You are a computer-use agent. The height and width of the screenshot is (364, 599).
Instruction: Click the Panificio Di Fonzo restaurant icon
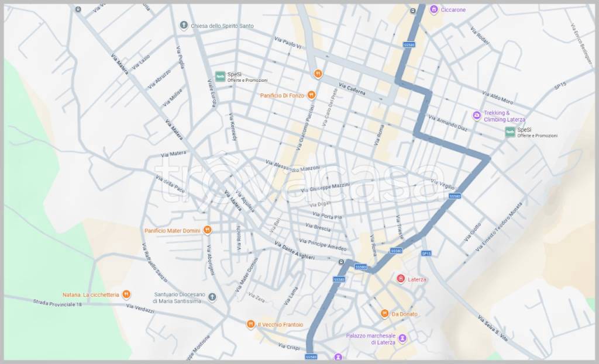pyautogui.click(x=312, y=95)
